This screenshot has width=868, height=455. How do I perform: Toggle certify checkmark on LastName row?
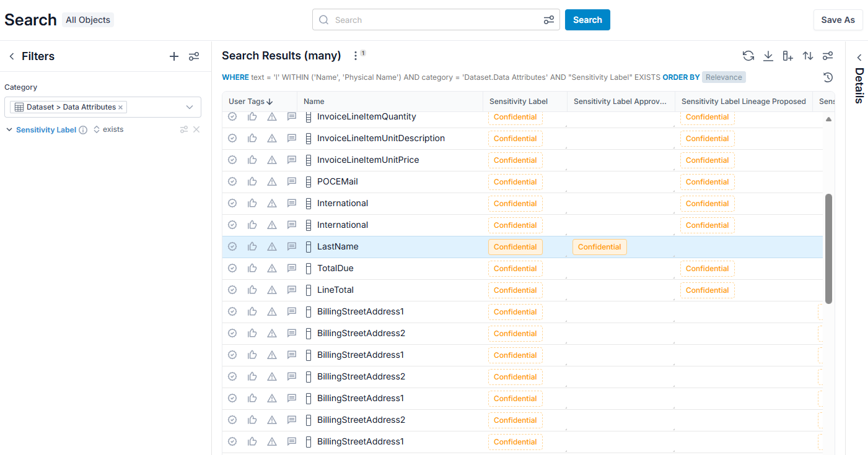[232, 246]
